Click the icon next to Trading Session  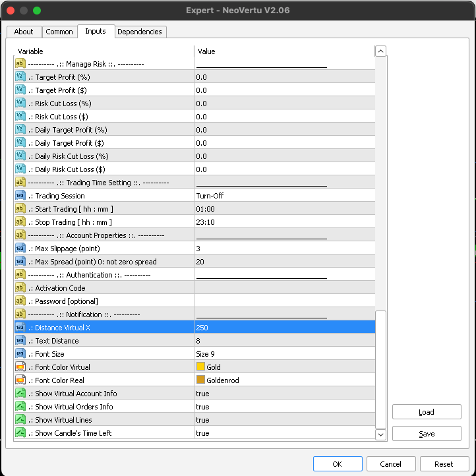pos(20,196)
